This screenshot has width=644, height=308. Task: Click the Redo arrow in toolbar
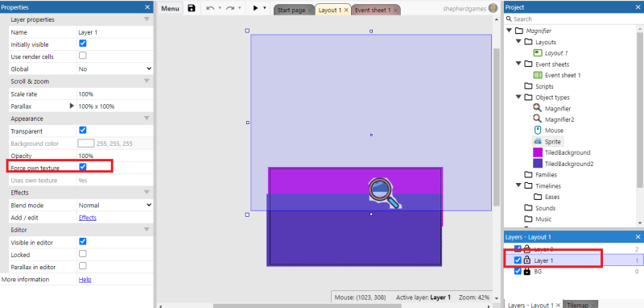coord(230,8)
